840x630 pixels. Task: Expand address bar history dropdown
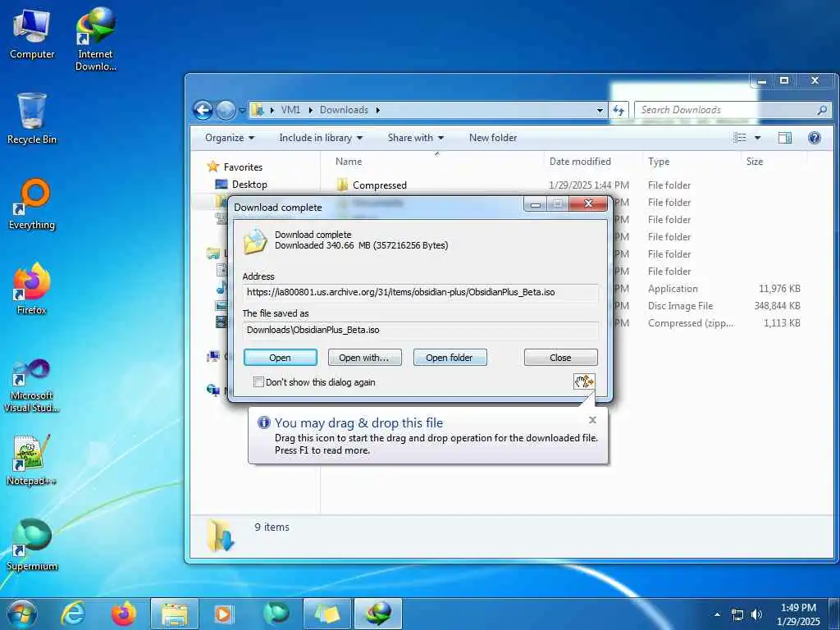click(x=600, y=111)
